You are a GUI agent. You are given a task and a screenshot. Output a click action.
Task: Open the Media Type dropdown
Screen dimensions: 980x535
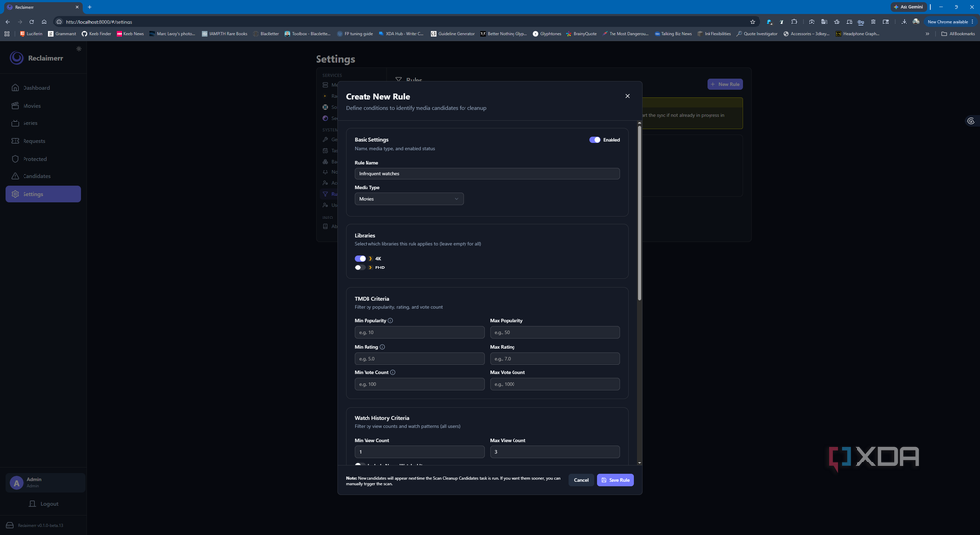409,199
